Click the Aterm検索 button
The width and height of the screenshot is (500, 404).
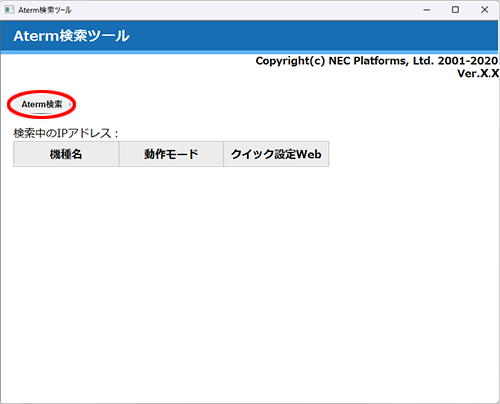42,104
